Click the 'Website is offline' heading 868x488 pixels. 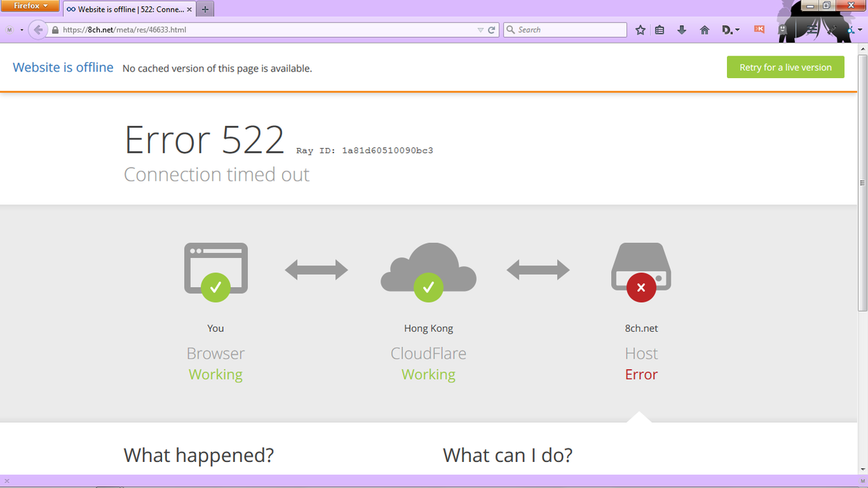63,67
